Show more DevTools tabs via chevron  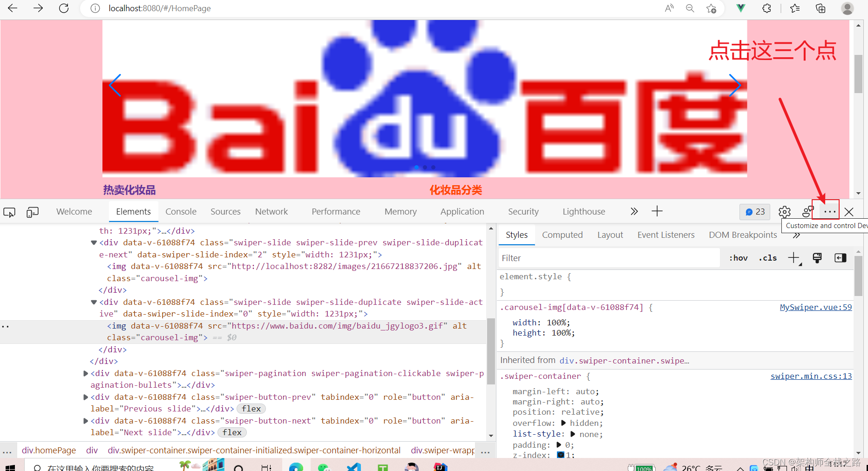click(x=634, y=211)
